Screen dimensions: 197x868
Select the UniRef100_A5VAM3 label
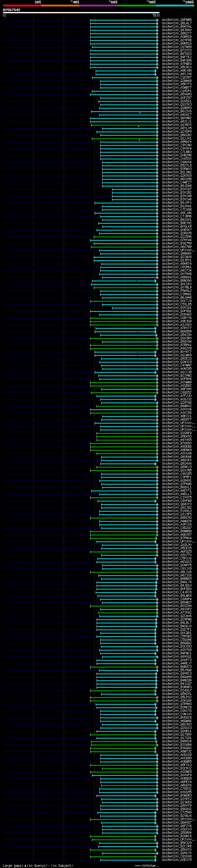click(177, 94)
